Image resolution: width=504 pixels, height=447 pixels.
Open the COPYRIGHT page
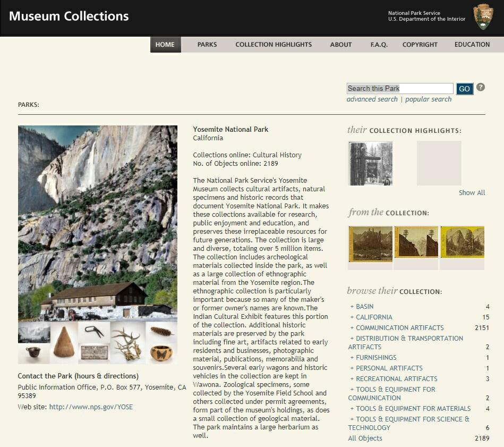(420, 45)
